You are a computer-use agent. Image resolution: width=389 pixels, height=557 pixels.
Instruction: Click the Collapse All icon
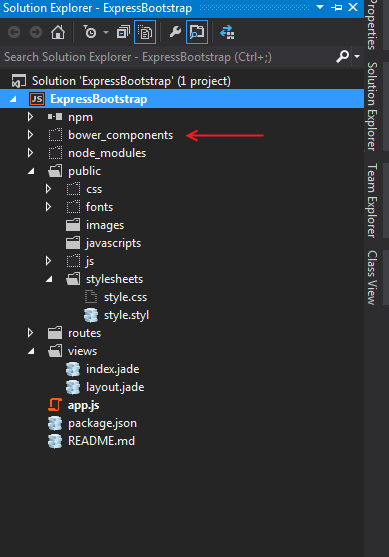(123, 32)
